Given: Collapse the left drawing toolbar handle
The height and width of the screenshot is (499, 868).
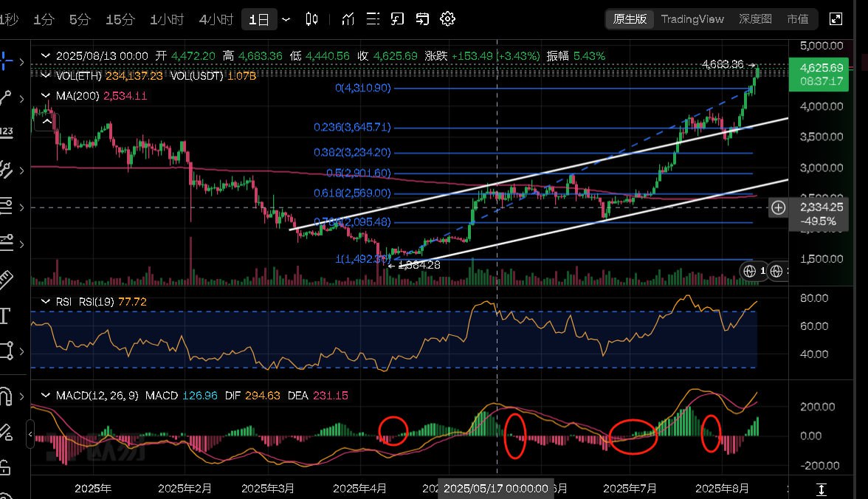Looking at the screenshot, I should click(31, 435).
